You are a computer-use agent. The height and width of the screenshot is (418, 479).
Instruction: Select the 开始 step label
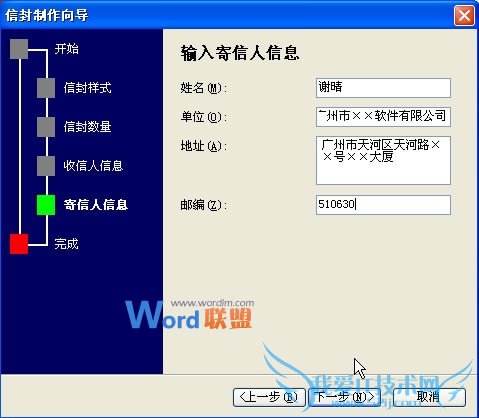[x=67, y=49]
